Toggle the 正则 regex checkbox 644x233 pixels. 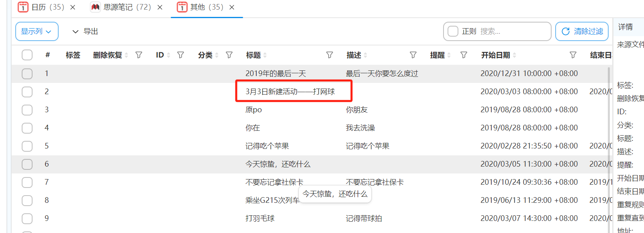(x=453, y=31)
